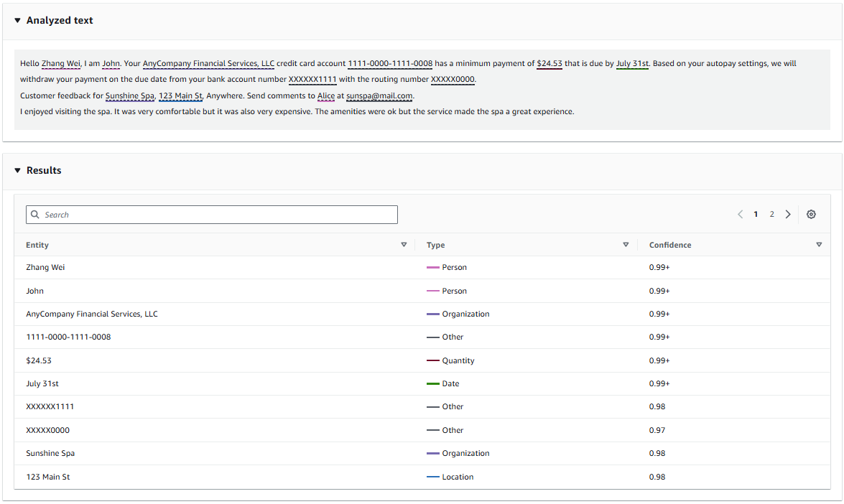844x504 pixels.
Task: Sort by Entity column arrow
Action: point(404,245)
